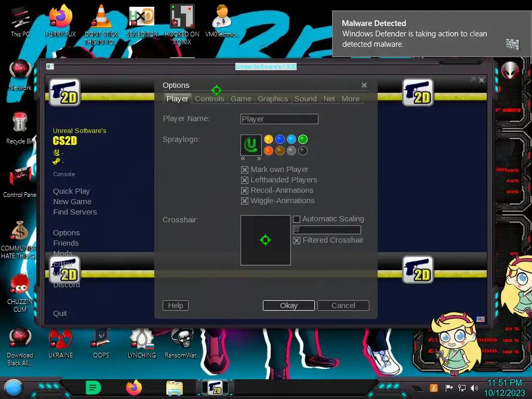Open the Network desktop icon
Viewport: 532px width, 399px height.
(20, 75)
